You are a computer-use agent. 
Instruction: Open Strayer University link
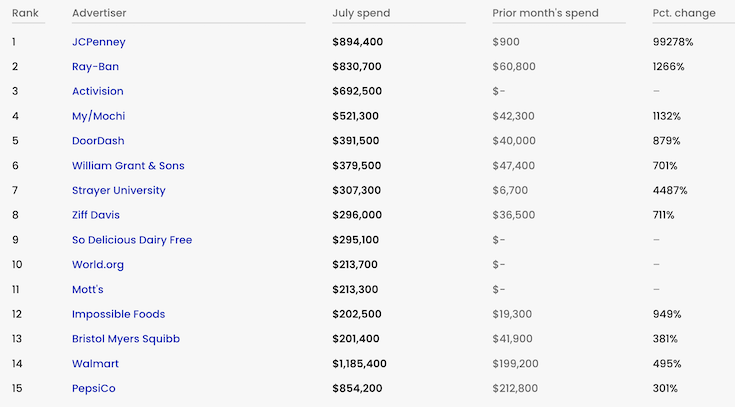[x=118, y=190]
